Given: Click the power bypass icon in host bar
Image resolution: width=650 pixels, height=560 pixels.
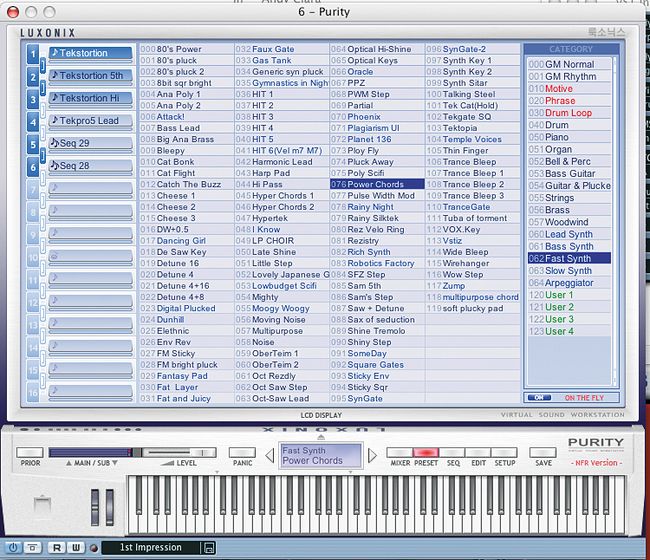Looking at the screenshot, I should [13, 548].
